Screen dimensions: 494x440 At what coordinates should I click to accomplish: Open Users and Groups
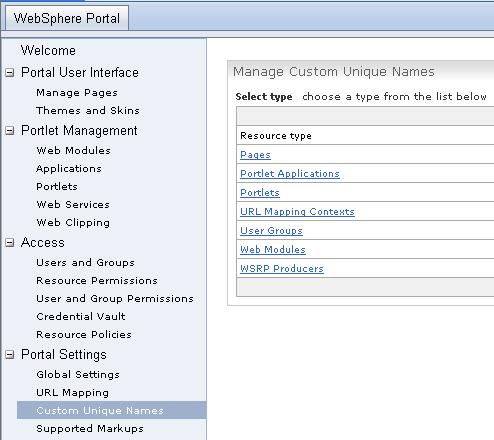(86, 263)
